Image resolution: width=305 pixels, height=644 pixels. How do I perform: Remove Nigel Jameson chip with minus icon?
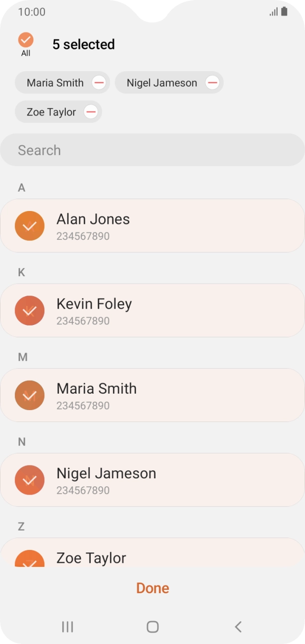[x=212, y=83]
